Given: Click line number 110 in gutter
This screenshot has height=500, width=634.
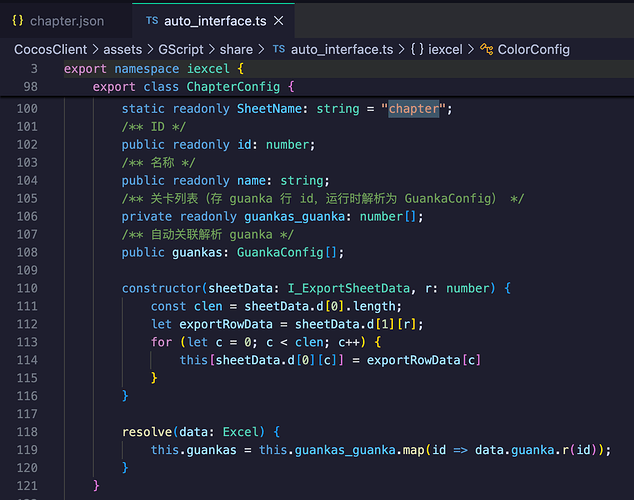Looking at the screenshot, I should 27,288.
